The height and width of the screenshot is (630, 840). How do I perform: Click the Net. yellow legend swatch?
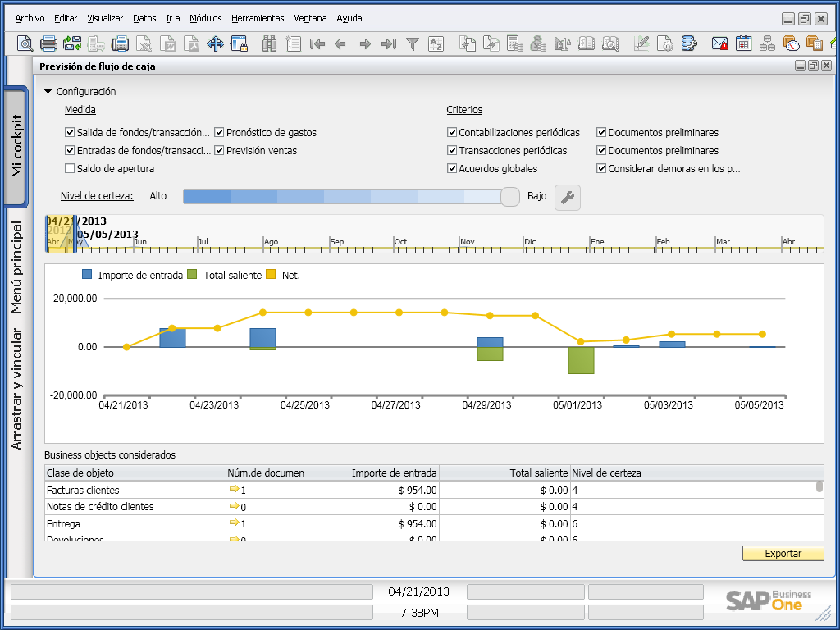[271, 274]
